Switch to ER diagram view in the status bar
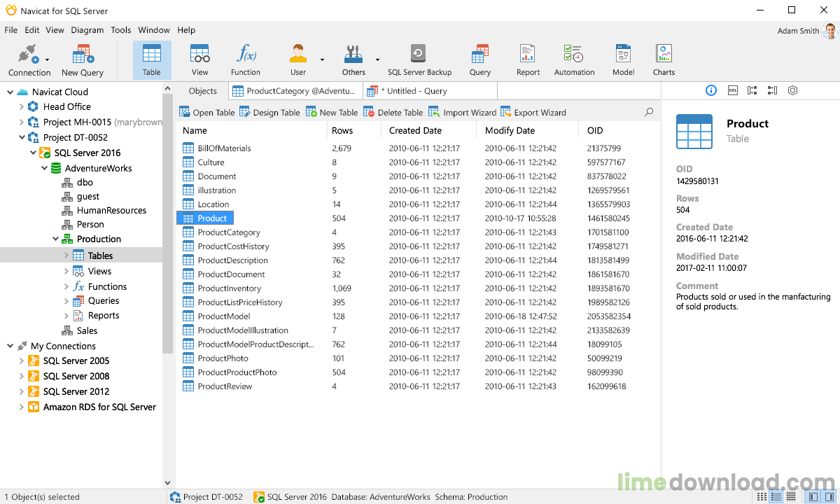This screenshot has width=840, height=504. pos(792,496)
